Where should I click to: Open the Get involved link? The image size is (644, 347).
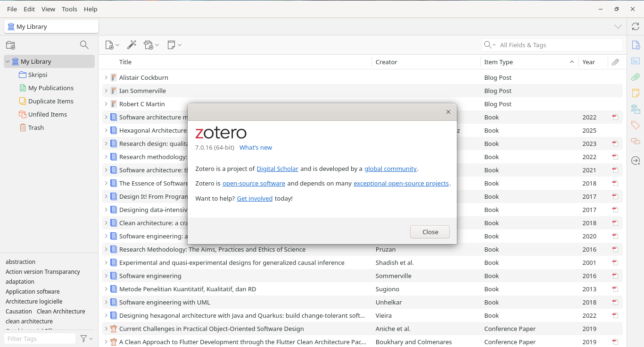tap(255, 198)
